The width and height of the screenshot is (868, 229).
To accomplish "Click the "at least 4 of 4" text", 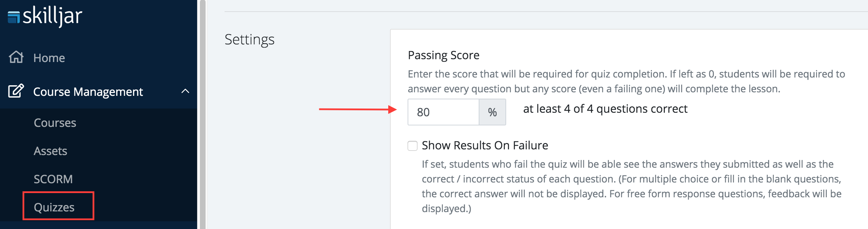I will coord(605,109).
